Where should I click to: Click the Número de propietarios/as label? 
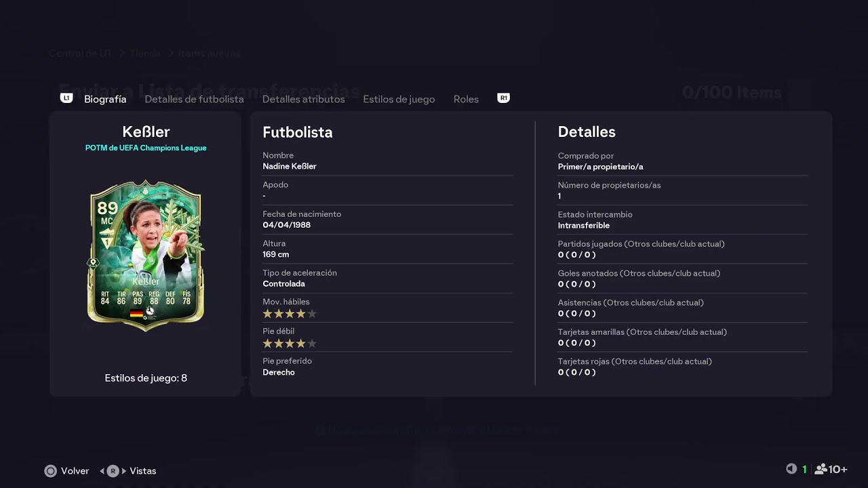tap(609, 185)
